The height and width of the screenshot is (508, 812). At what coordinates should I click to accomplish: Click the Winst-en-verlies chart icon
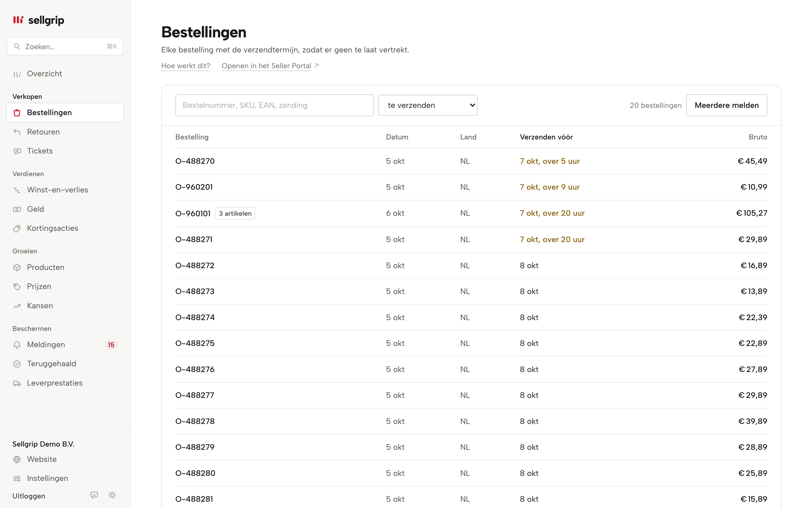(x=17, y=190)
